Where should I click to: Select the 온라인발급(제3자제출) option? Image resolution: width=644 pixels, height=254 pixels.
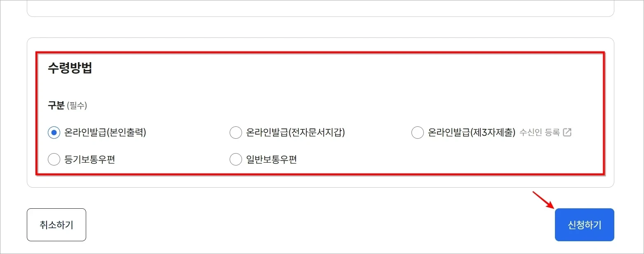[417, 132]
